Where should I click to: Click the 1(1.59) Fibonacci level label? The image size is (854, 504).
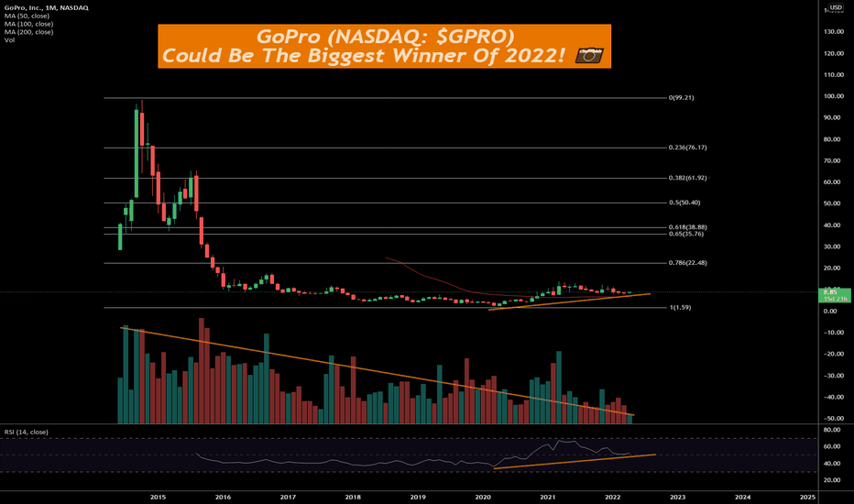(680, 307)
